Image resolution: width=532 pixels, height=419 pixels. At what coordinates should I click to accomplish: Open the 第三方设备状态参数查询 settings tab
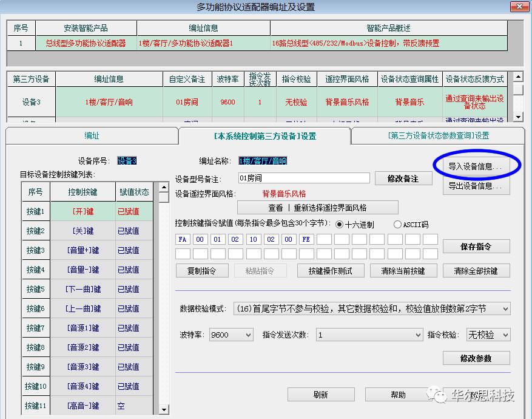438,136
